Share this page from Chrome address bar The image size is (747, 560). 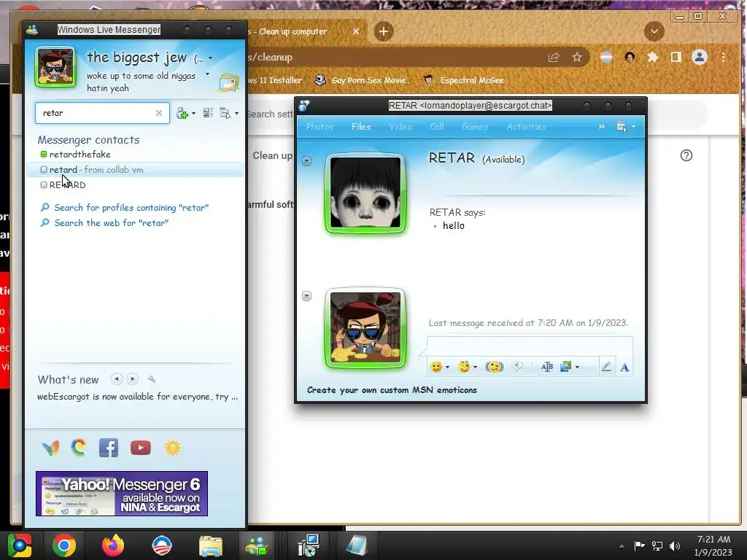point(554,58)
